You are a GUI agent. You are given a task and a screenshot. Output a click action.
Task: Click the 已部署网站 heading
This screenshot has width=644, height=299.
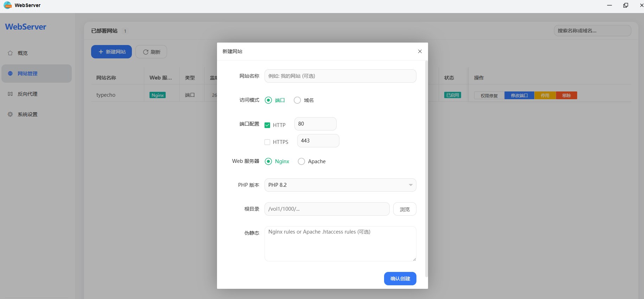104,31
